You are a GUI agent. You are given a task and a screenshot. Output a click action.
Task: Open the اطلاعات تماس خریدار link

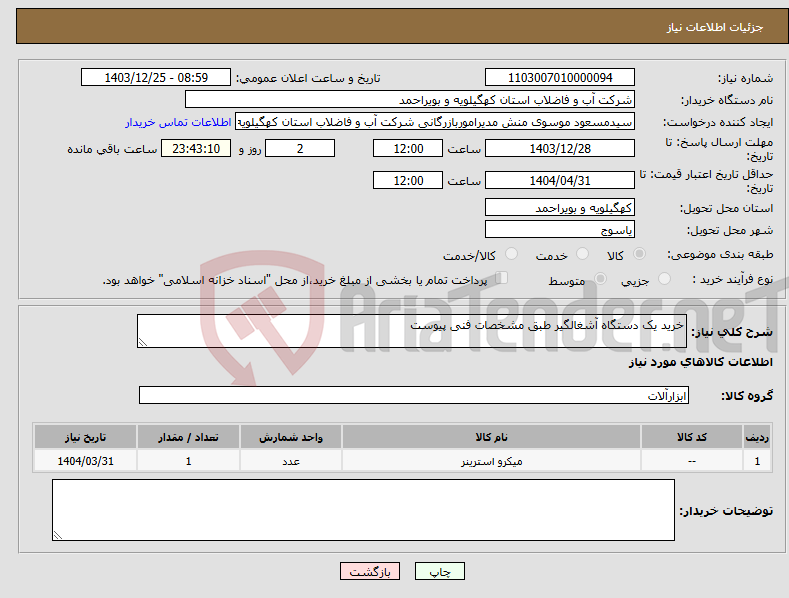[178, 122]
